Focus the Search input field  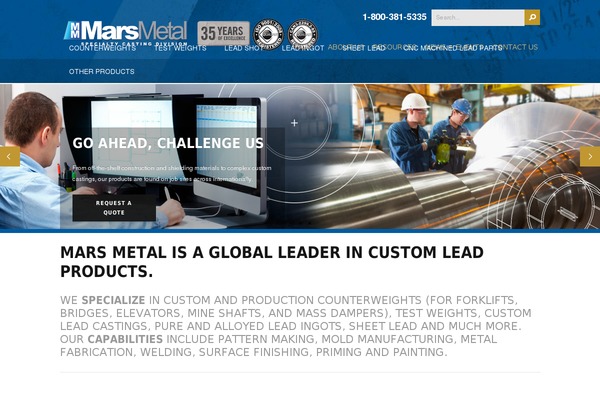[478, 18]
